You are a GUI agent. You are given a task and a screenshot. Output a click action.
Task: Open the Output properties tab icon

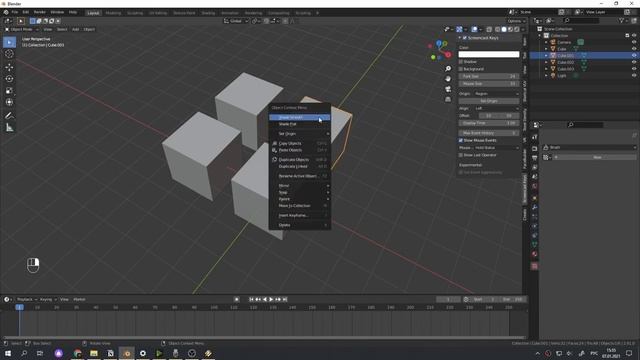(534, 158)
